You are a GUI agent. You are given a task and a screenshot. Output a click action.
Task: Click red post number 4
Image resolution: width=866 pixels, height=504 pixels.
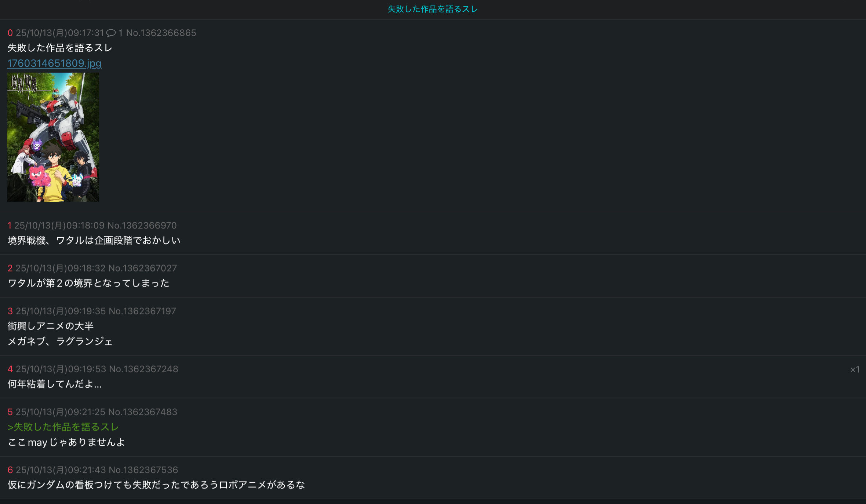coord(10,369)
